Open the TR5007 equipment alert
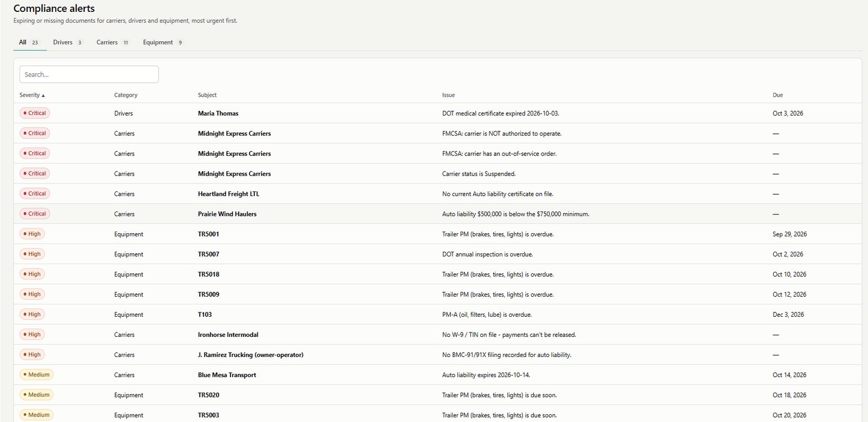This screenshot has width=868, height=422. pos(437,254)
